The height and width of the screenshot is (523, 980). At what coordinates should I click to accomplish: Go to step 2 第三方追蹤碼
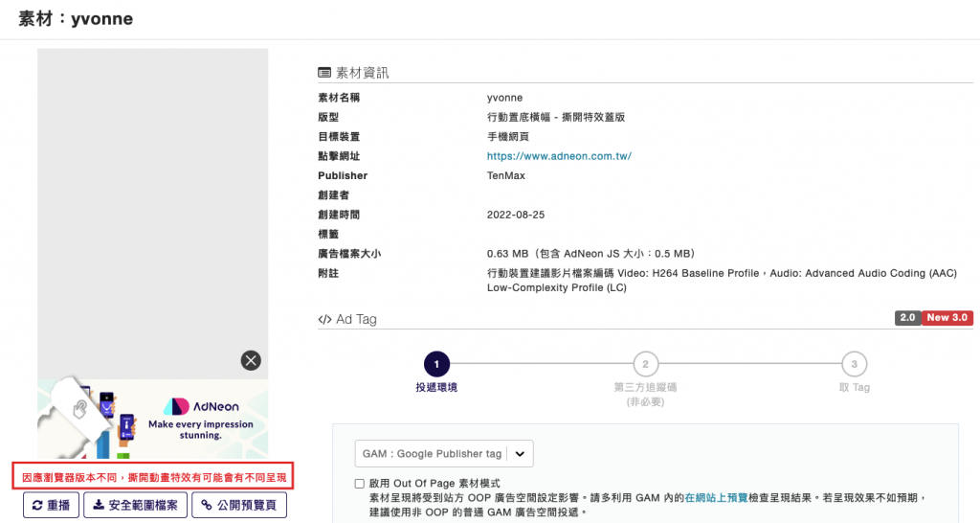click(645, 364)
